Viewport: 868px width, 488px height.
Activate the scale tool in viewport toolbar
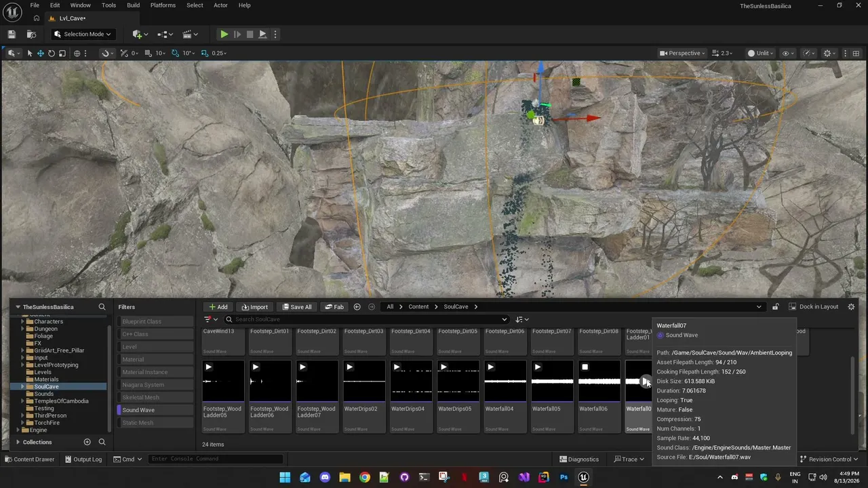tap(62, 53)
